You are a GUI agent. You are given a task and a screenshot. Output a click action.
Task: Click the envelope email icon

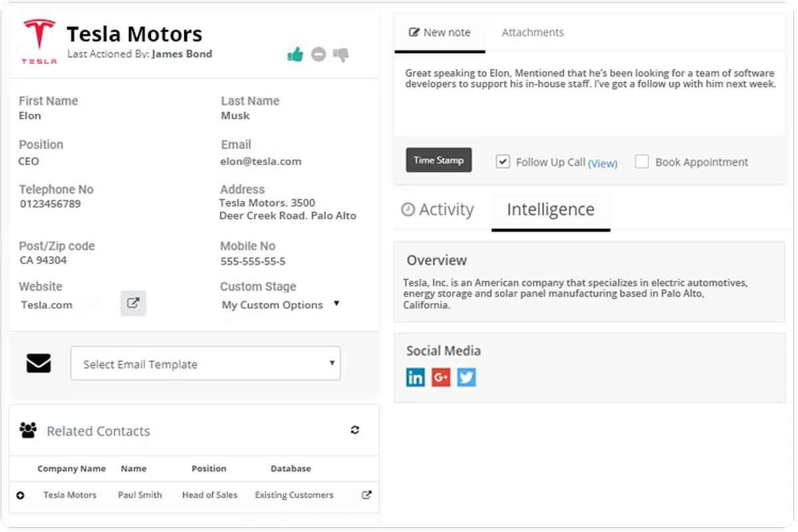tap(39, 363)
